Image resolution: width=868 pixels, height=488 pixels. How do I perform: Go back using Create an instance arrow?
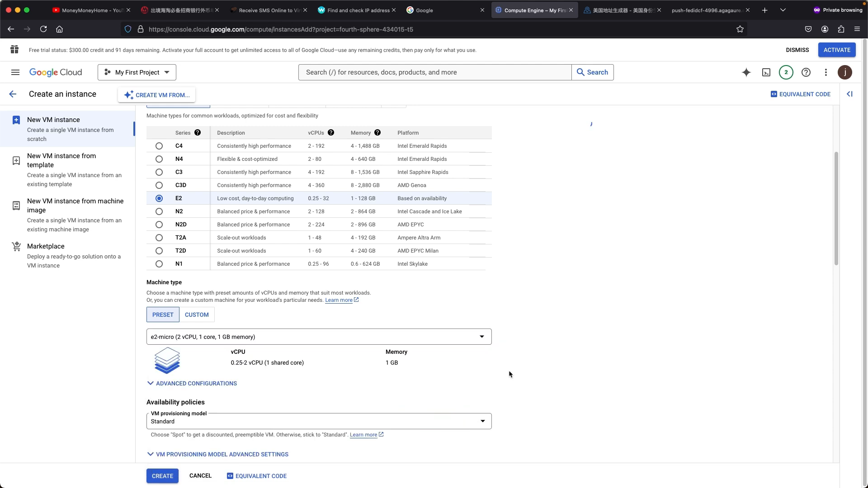(13, 94)
